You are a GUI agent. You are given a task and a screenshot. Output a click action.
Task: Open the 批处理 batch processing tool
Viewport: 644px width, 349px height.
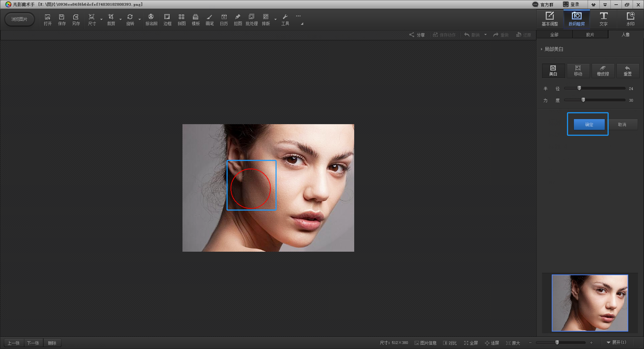tap(252, 19)
